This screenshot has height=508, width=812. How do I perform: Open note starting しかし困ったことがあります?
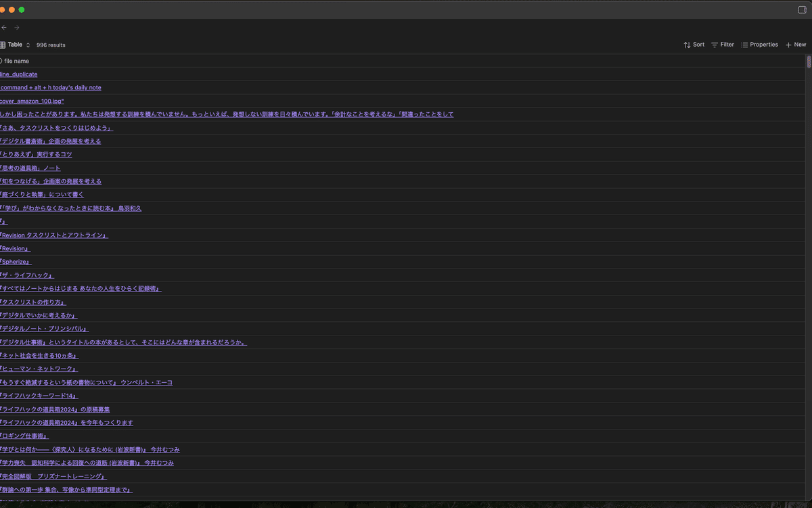pos(227,114)
